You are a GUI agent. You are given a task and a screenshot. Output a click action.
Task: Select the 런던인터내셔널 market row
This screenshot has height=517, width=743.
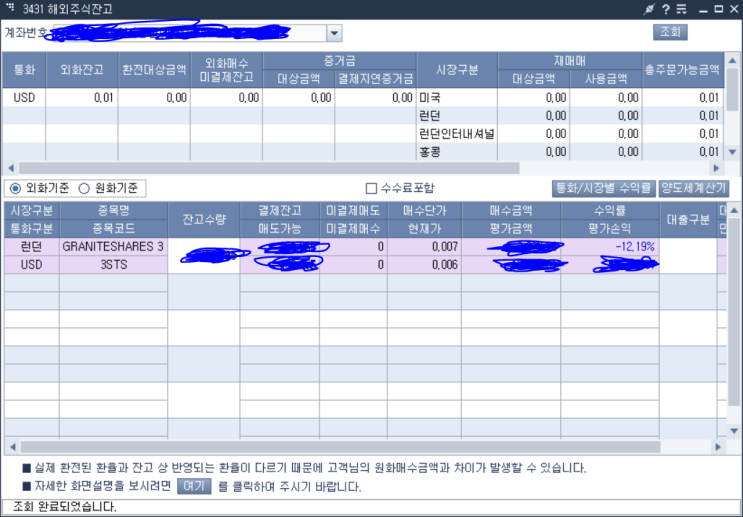pyautogui.click(x=457, y=134)
